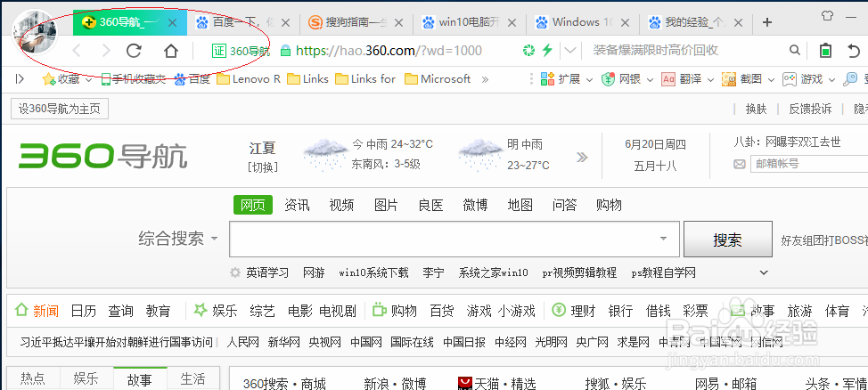Click the magnifier search icon in toolbar

(x=795, y=51)
